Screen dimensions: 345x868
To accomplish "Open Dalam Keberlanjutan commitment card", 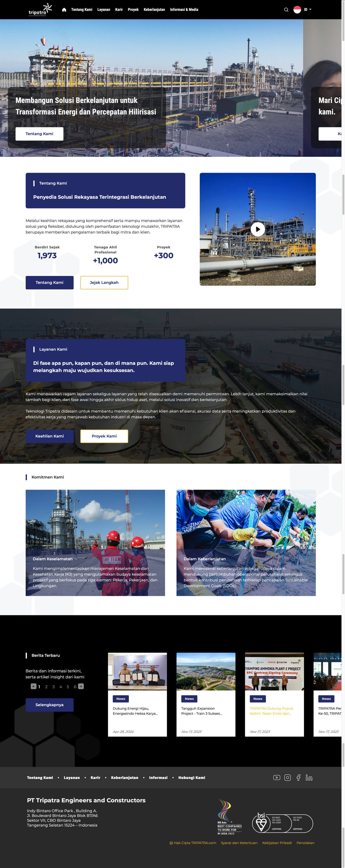I will point(246,543).
